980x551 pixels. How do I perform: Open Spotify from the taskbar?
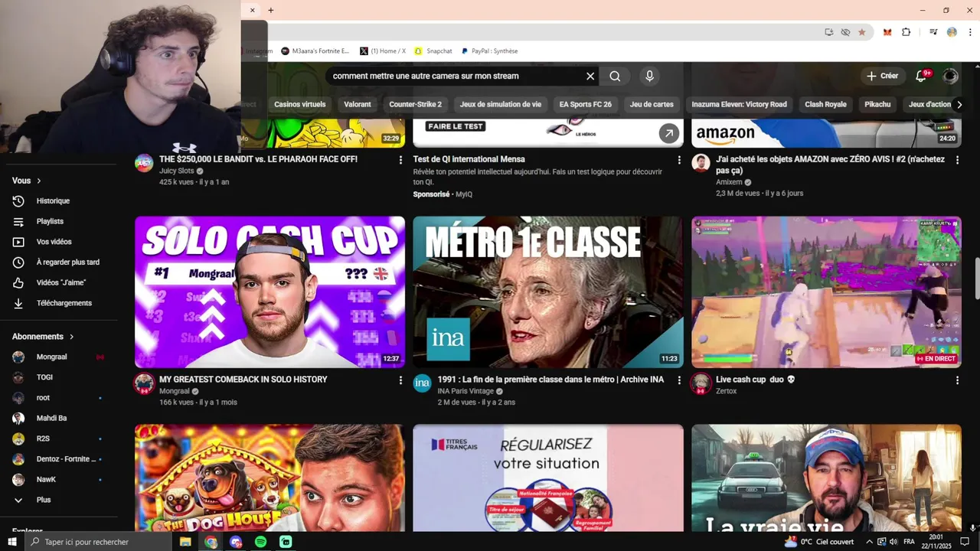point(260,542)
